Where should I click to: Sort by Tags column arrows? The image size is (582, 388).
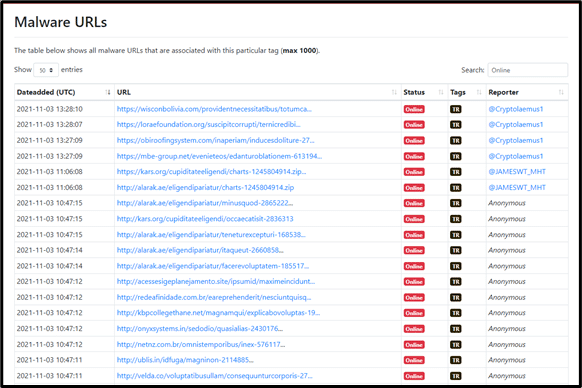coord(479,92)
